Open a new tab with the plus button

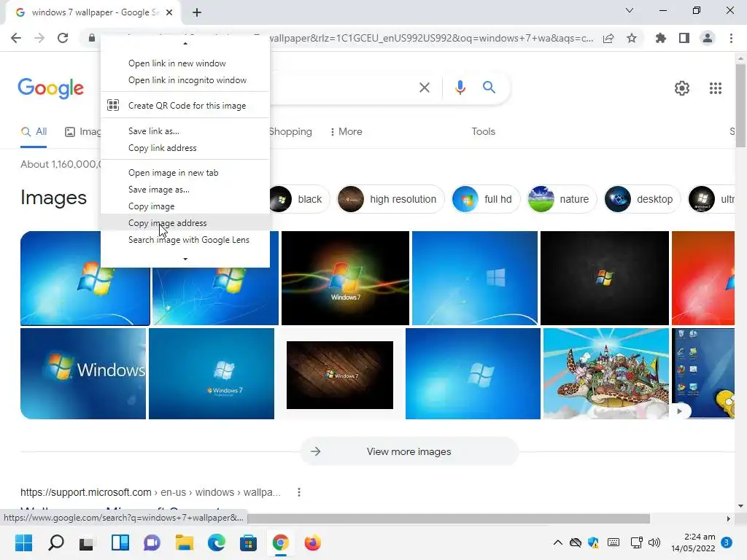197,12
